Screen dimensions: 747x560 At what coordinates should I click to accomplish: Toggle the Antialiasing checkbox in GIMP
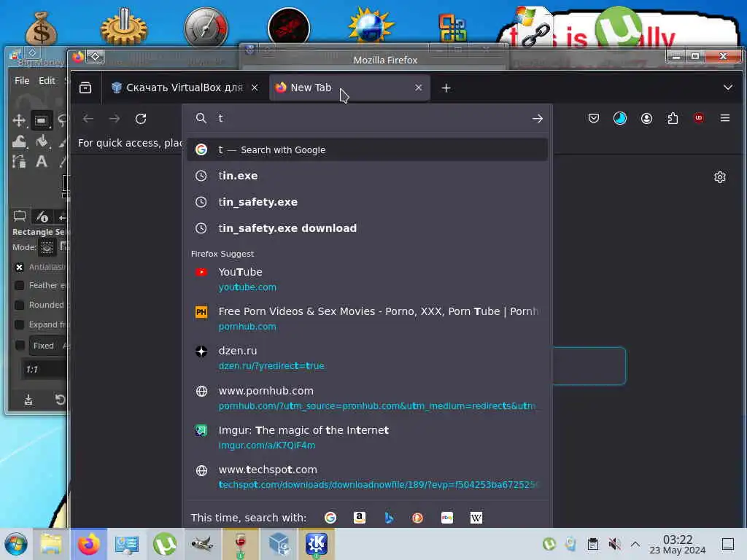coord(20,267)
